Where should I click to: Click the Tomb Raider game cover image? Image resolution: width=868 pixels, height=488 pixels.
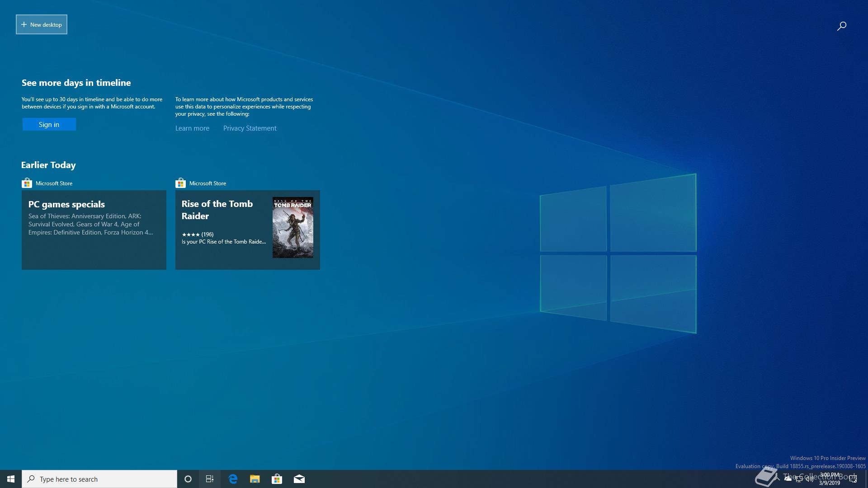click(x=293, y=227)
